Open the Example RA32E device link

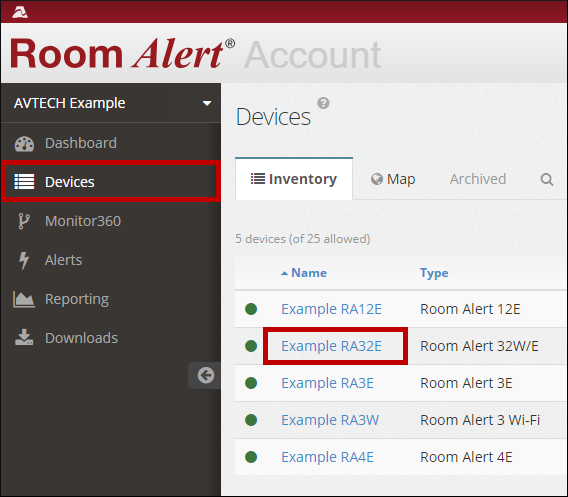pos(331,346)
